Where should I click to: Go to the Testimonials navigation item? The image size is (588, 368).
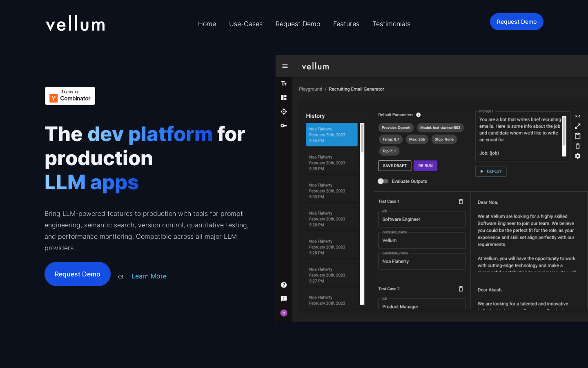point(391,24)
